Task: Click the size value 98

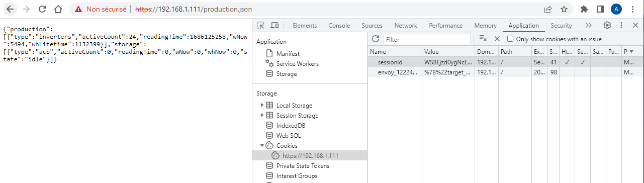Action: (x=554, y=72)
